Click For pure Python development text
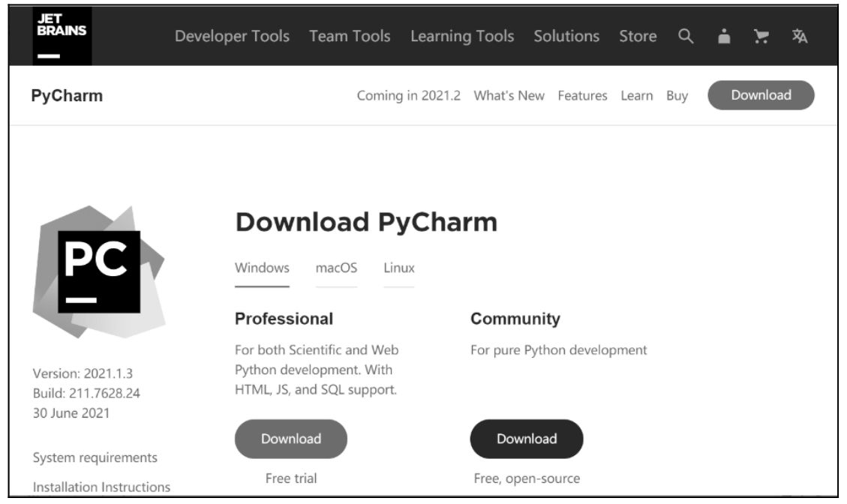The height and width of the screenshot is (504, 847). click(x=559, y=350)
